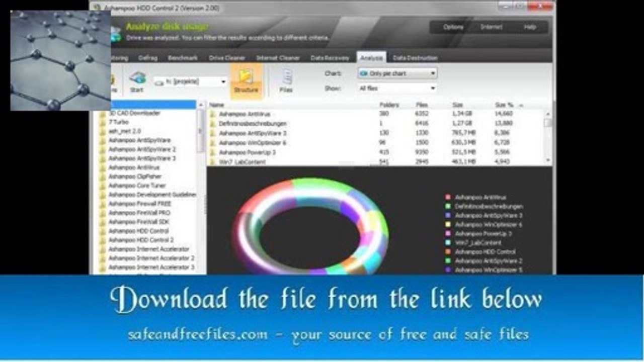Click Win7_LabContent legend entry
This screenshot has width=644, height=362.
[x=478, y=243]
